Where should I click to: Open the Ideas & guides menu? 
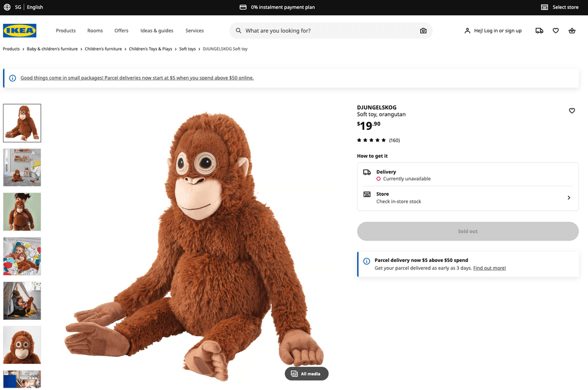tap(157, 30)
